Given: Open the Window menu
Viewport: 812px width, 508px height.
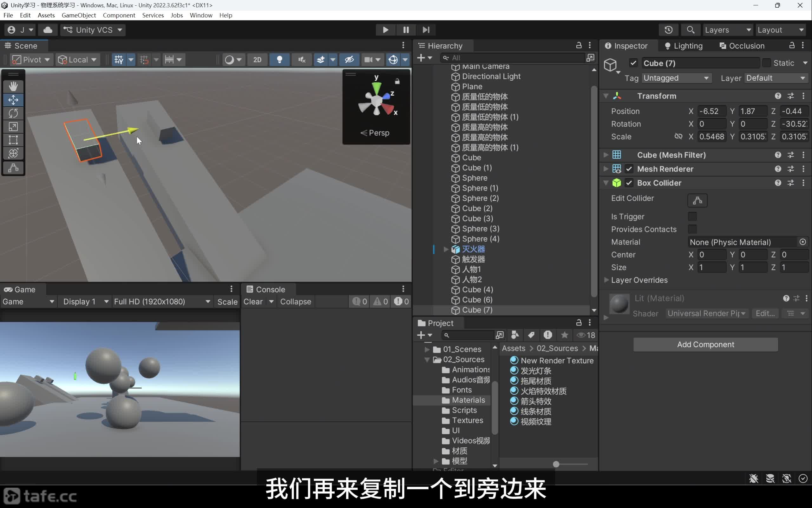Looking at the screenshot, I should click(x=201, y=16).
